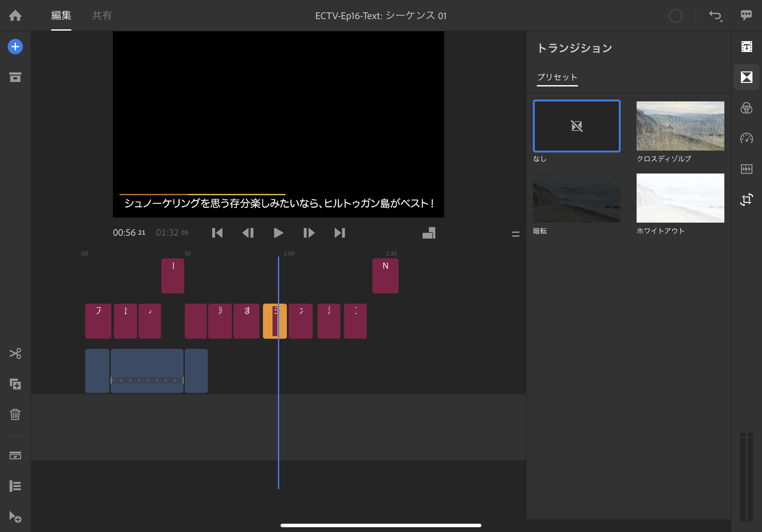Select the プリセット tab
Viewport: 762px width, 532px height.
pos(557,77)
